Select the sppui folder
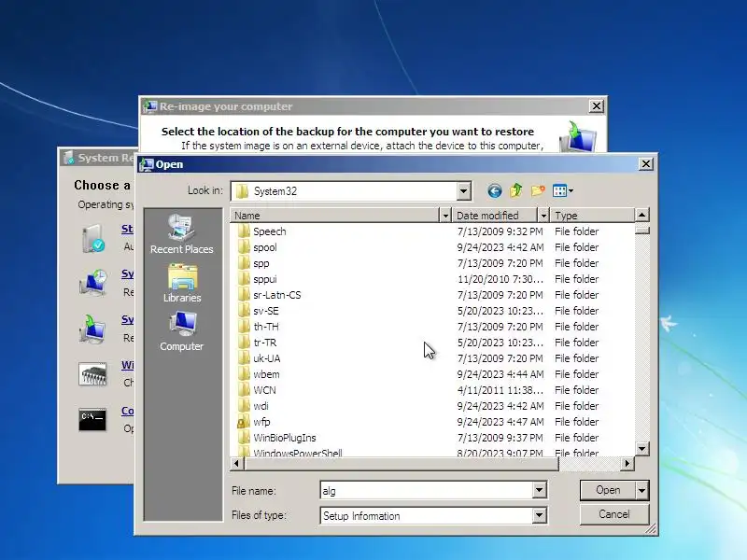Viewport: 747px width, 560px height. click(265, 279)
